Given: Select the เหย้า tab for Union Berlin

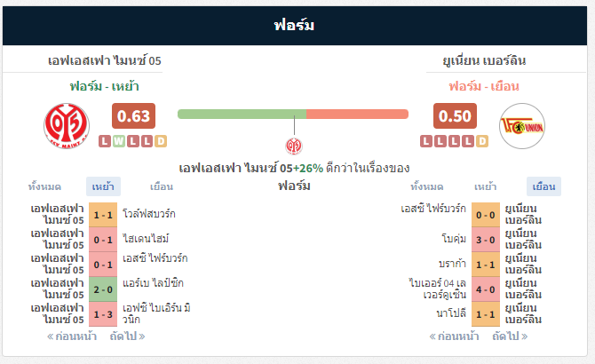Looking at the screenshot, I should point(486,186).
